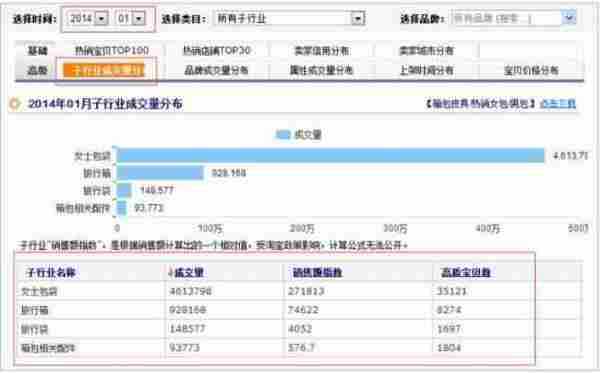Click the 点击下载 download link
The width and height of the screenshot is (600, 373).
click(558, 104)
